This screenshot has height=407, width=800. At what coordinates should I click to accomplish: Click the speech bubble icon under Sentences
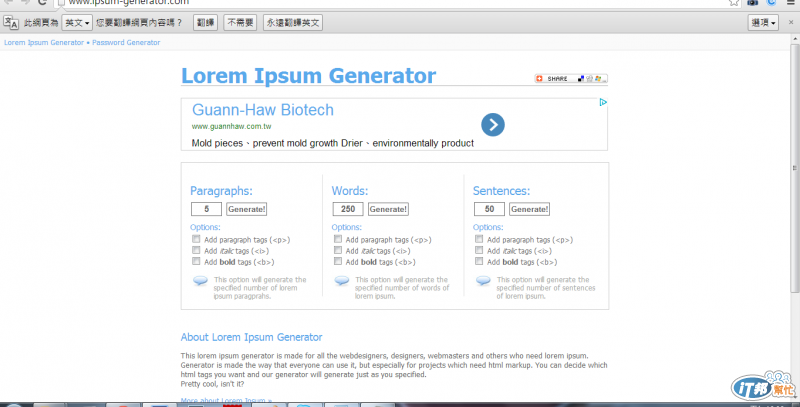[483, 281]
